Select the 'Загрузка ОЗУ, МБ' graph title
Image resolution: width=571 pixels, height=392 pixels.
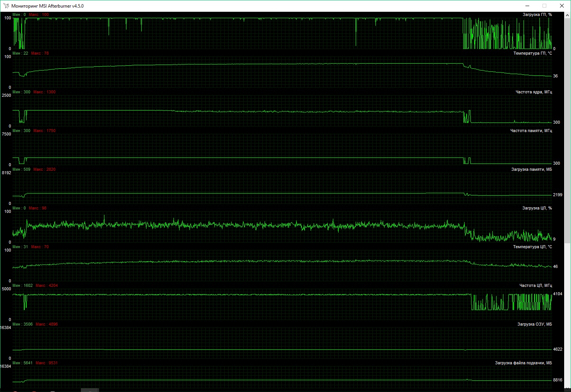tap(535, 324)
